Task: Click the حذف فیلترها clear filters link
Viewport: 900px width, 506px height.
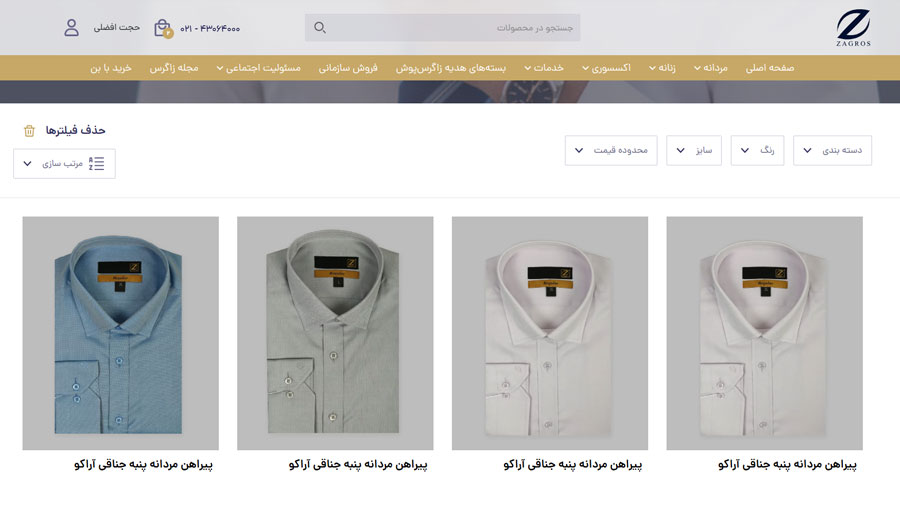Action: click(x=75, y=130)
